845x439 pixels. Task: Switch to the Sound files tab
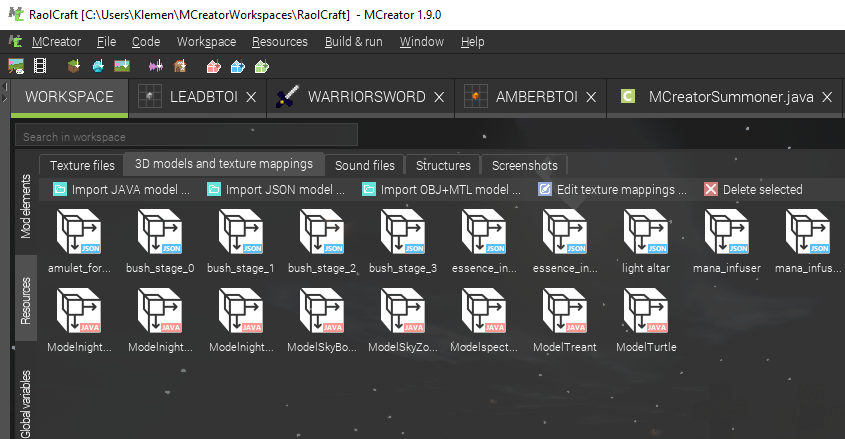click(x=365, y=165)
